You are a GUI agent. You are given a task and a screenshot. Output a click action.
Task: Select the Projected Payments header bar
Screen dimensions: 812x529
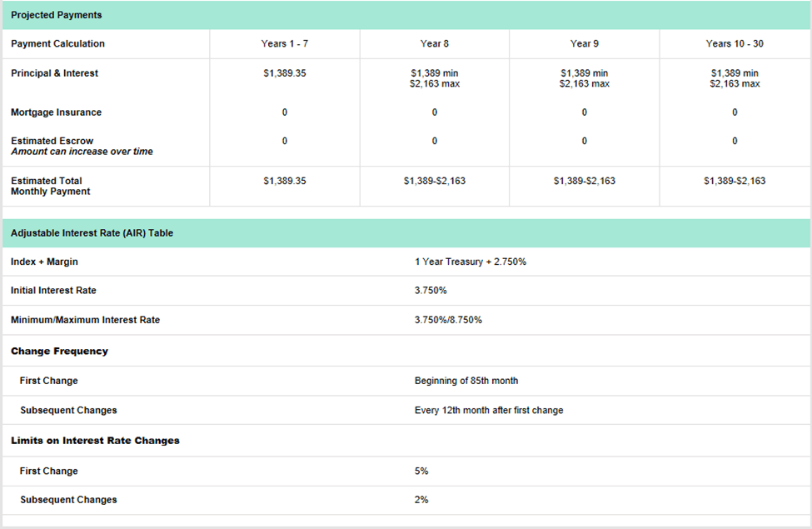[x=56, y=14]
